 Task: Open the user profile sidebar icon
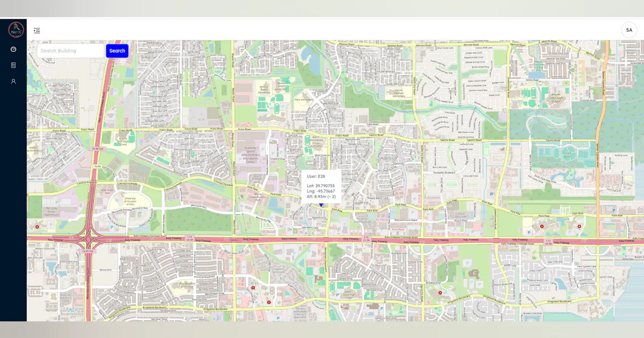tap(13, 82)
